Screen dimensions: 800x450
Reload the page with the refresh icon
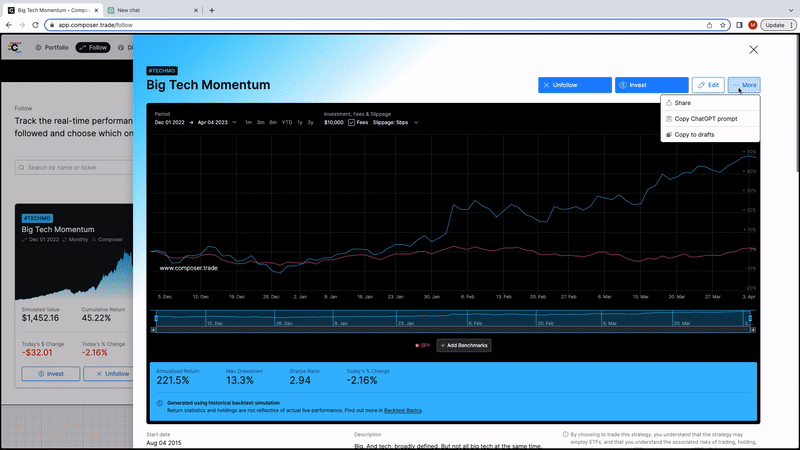(35, 25)
